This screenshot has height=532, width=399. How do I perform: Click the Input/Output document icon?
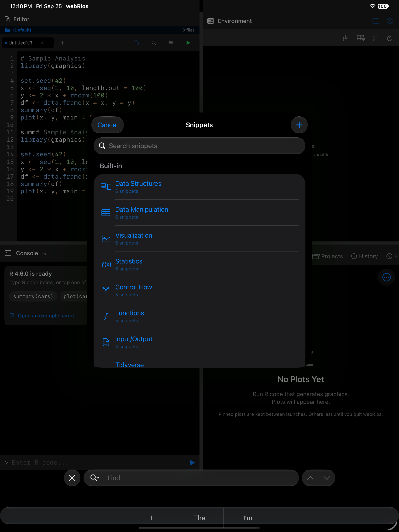point(106,342)
